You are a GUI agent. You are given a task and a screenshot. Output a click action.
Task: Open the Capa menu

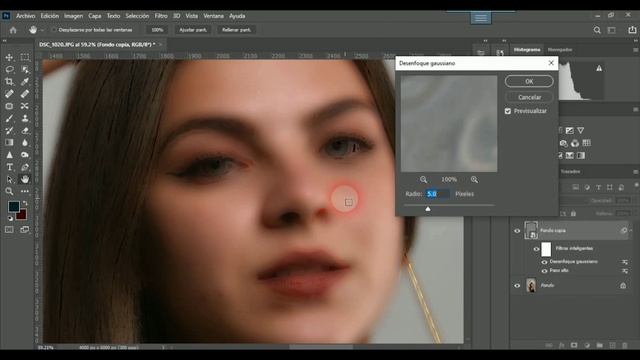pos(95,16)
